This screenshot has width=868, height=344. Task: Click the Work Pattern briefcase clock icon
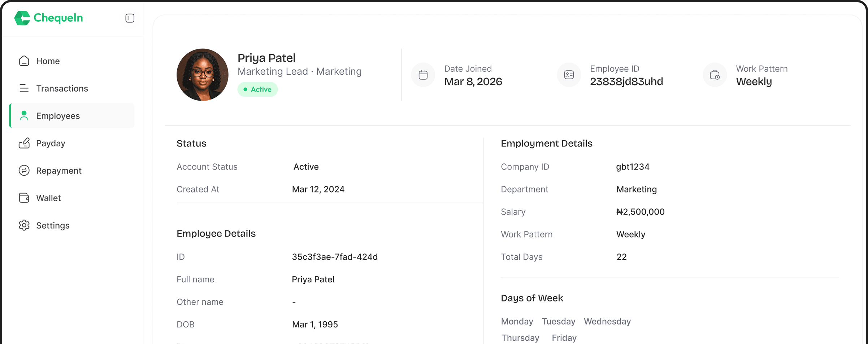coord(715,75)
